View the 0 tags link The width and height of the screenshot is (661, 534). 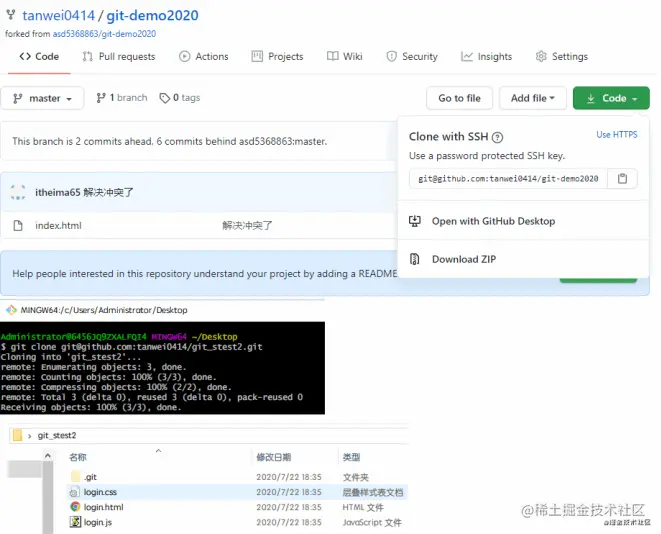point(180,98)
